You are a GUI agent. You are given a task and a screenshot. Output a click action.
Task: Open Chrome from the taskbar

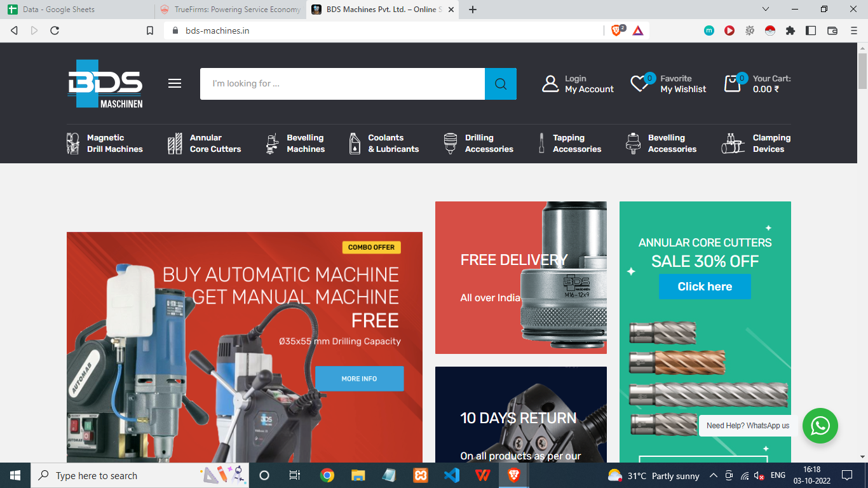pyautogui.click(x=327, y=475)
